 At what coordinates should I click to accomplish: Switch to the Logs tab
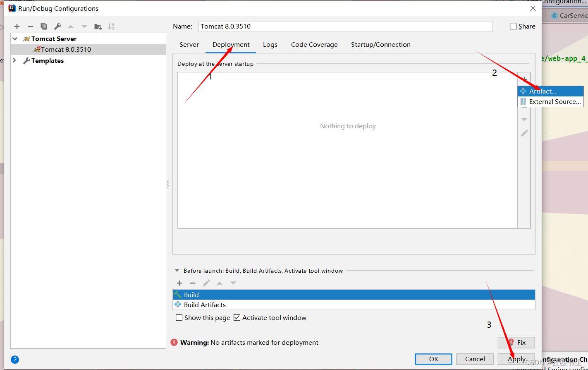270,45
